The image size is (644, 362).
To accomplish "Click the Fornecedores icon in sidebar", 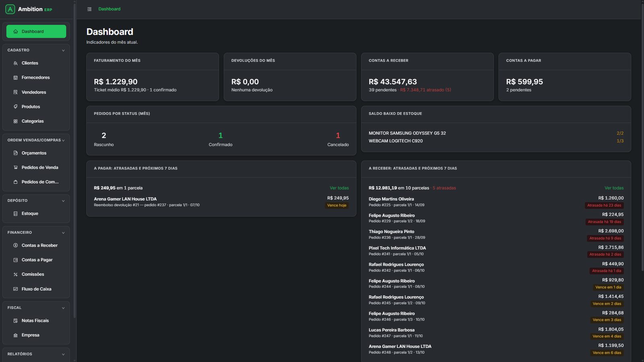I will tap(16, 78).
